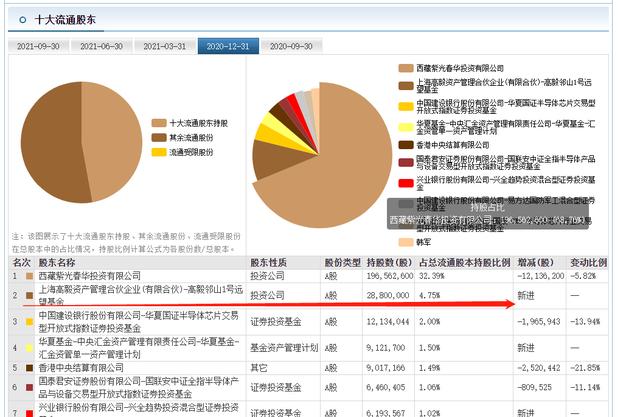
Task: Click 国泰君安证券 fund name in row 6
Action: [x=138, y=387]
